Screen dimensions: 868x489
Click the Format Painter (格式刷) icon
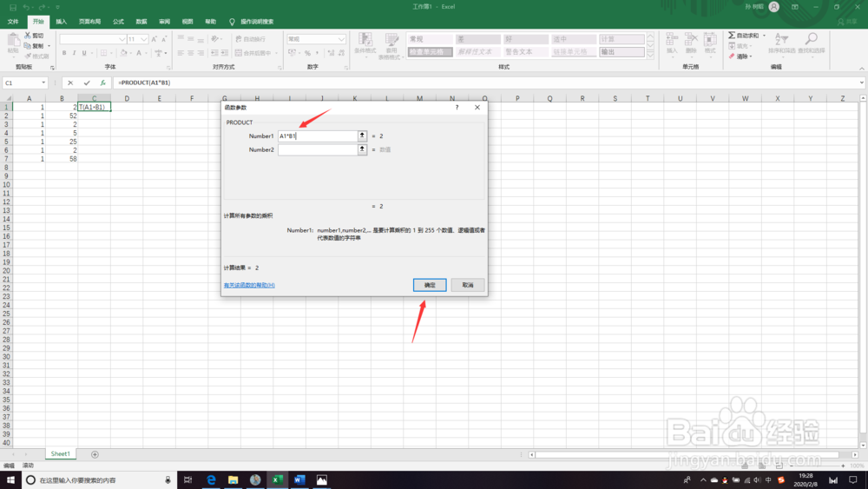point(28,56)
